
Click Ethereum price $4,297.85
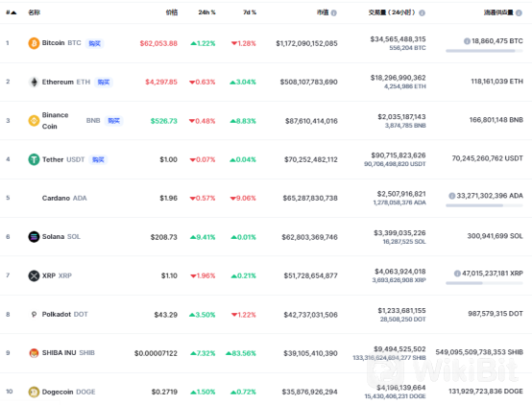161,83
